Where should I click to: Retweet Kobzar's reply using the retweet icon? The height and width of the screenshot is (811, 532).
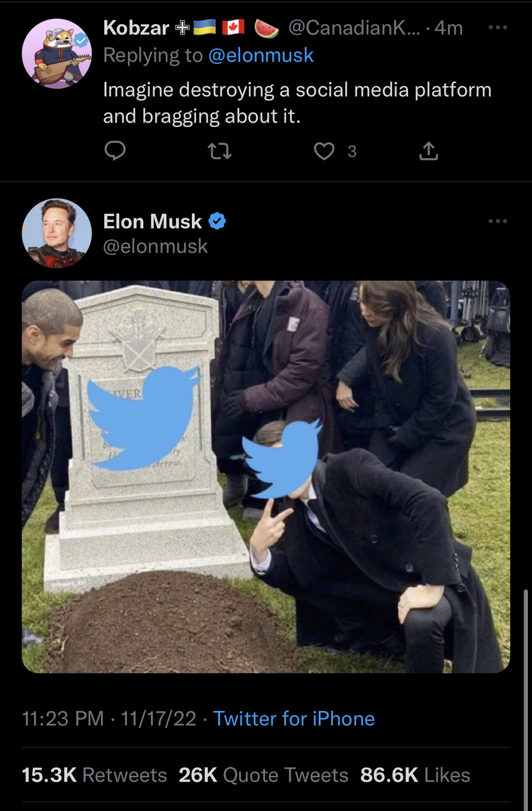(220, 151)
